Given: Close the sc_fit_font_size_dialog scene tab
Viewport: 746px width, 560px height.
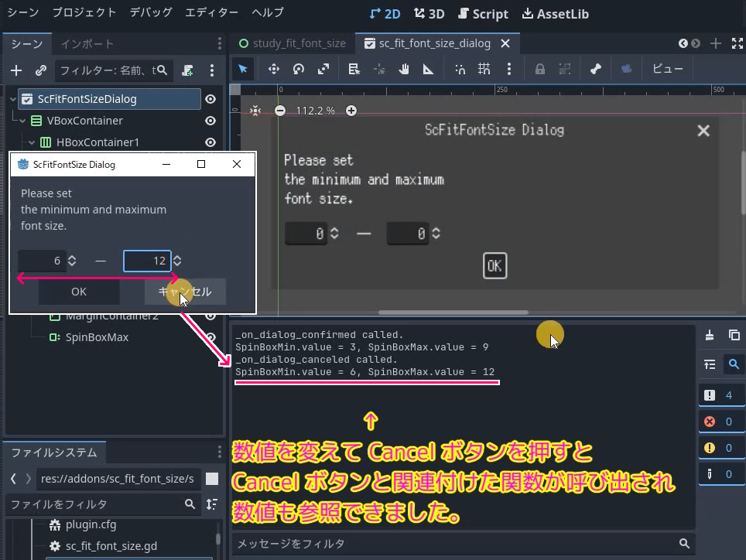Looking at the screenshot, I should coord(505,43).
